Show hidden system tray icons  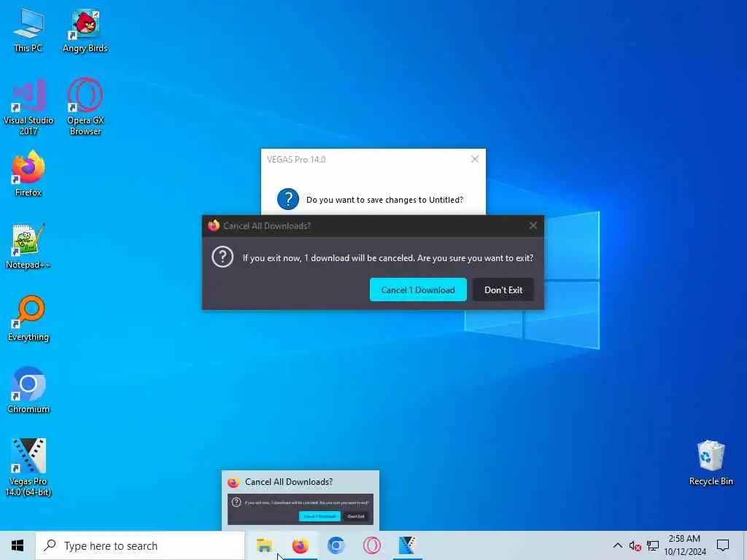click(617, 545)
